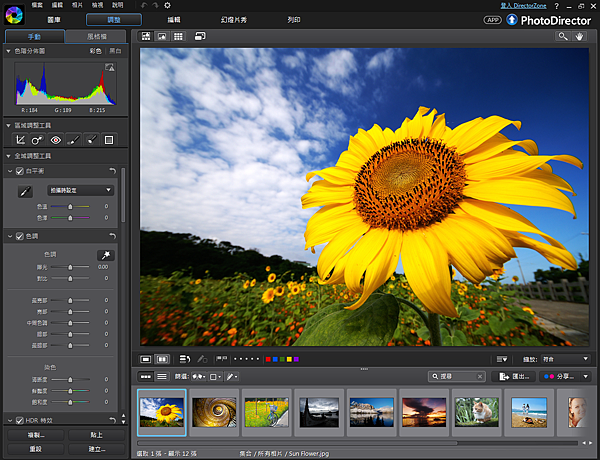Uncheck the 白平衡 white balance checkbox
The width and height of the screenshot is (600, 460).
tap(20, 171)
